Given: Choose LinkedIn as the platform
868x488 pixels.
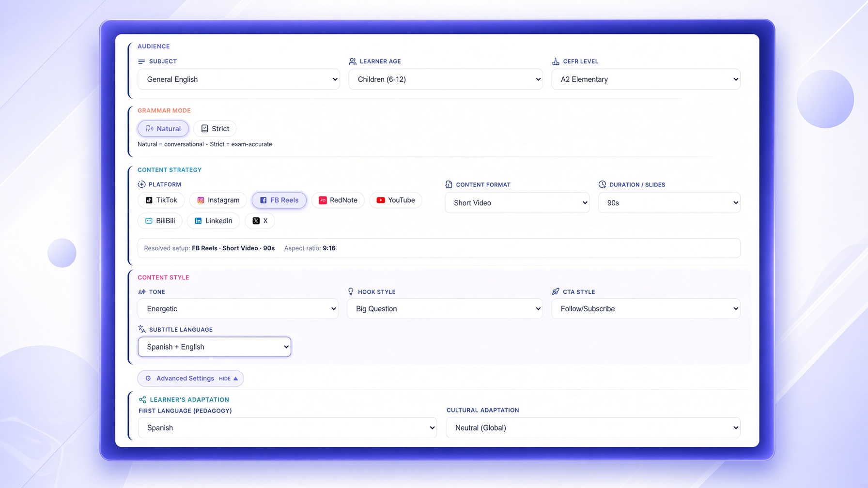Looking at the screenshot, I should tap(214, 221).
